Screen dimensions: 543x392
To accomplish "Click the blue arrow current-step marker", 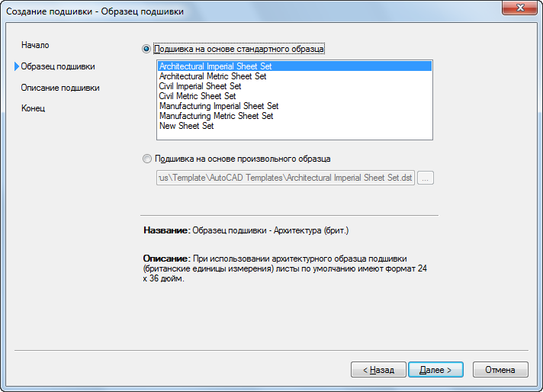I will coord(17,66).
